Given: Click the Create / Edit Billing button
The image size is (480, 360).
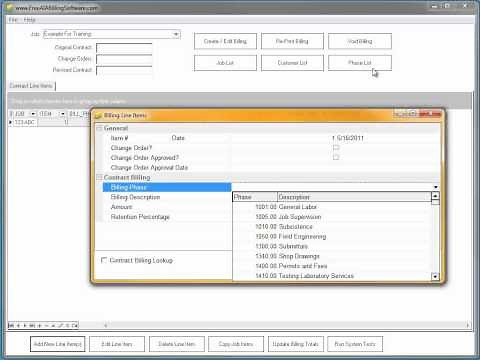Looking at the screenshot, I should (225, 41).
